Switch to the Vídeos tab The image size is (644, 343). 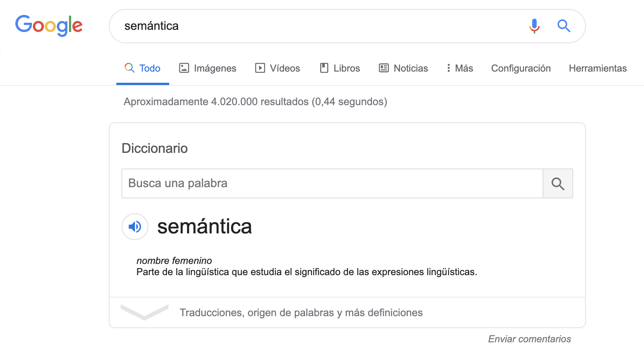[x=278, y=68]
